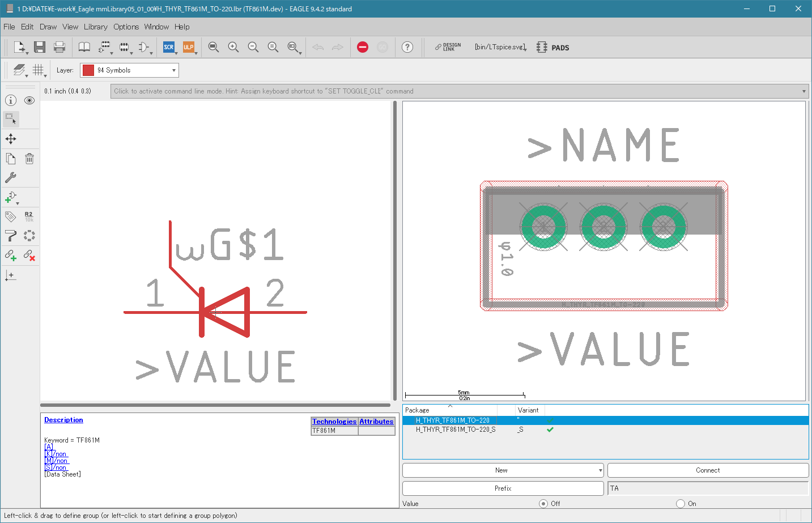This screenshot has width=812, height=523.
Task: Open the Edit menu
Action: click(27, 27)
